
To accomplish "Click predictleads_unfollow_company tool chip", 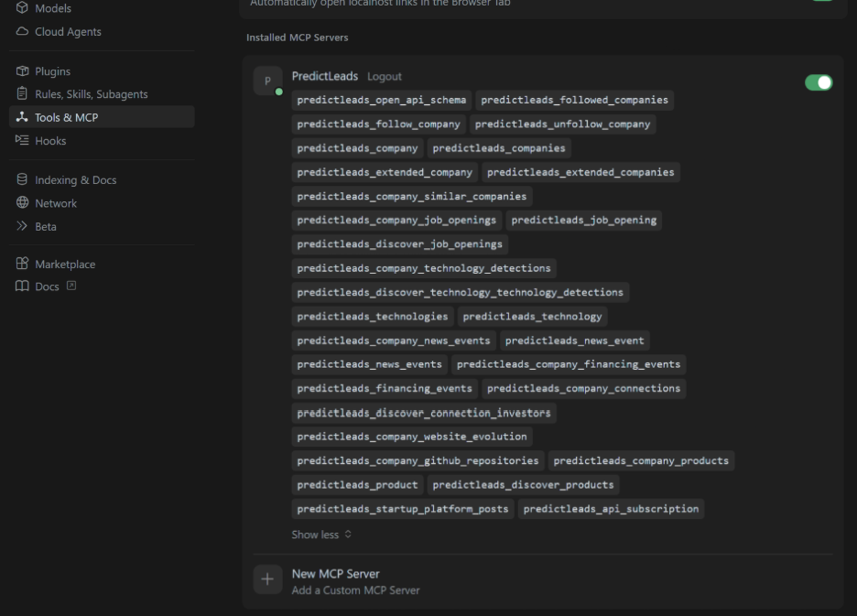I will click(x=562, y=124).
